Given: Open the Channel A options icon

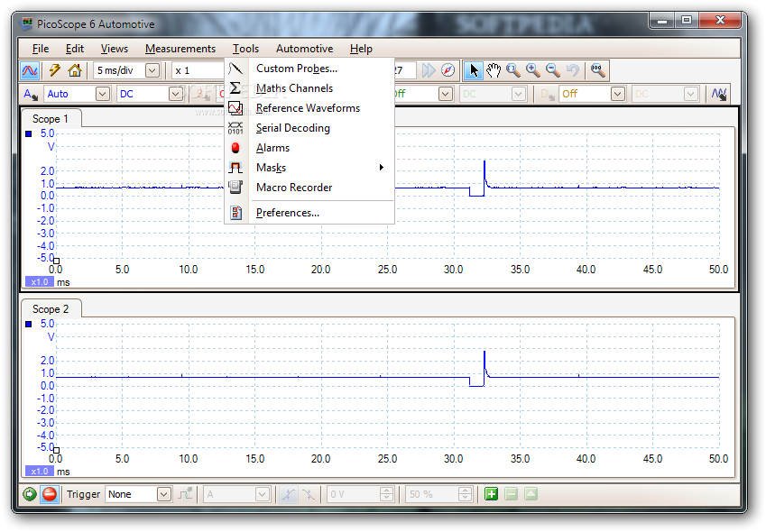Looking at the screenshot, I should point(31,94).
